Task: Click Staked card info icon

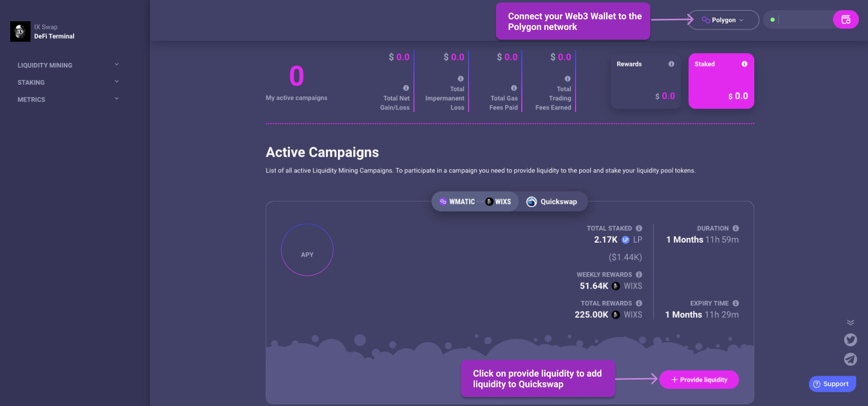Action: [x=744, y=64]
